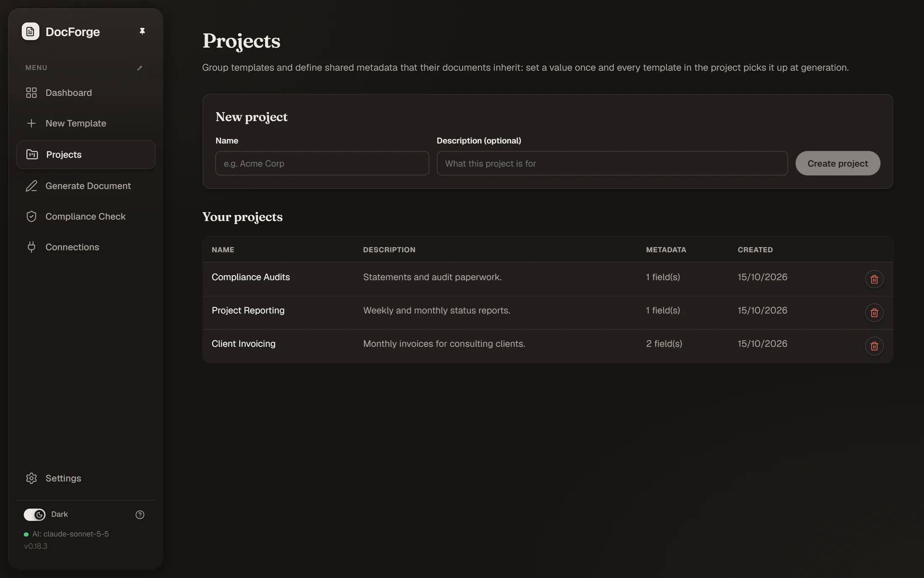Screen dimensions: 924x578
Task: Click the v0.18.3 version label
Action: [x=36, y=546]
